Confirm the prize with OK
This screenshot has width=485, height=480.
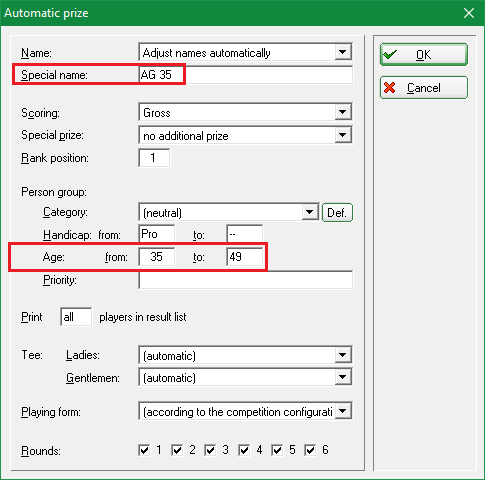424,54
